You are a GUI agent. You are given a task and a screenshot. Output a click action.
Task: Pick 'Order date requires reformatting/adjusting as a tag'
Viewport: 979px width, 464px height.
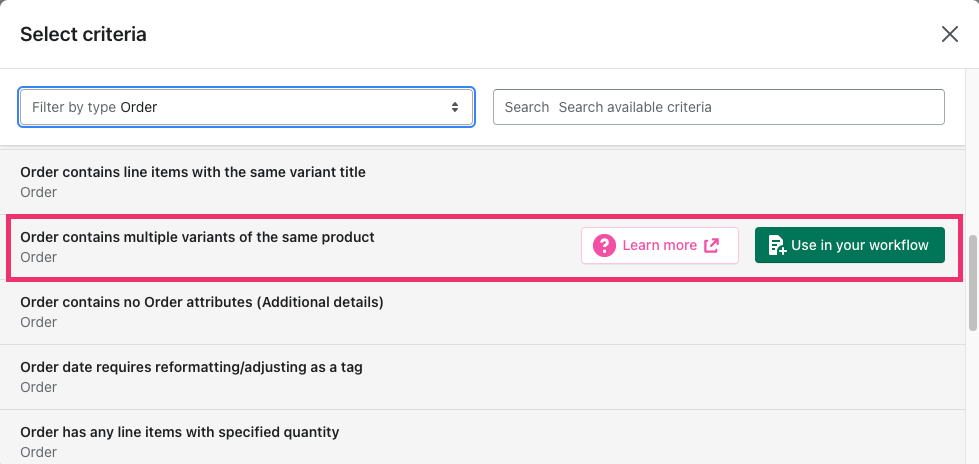click(x=191, y=367)
